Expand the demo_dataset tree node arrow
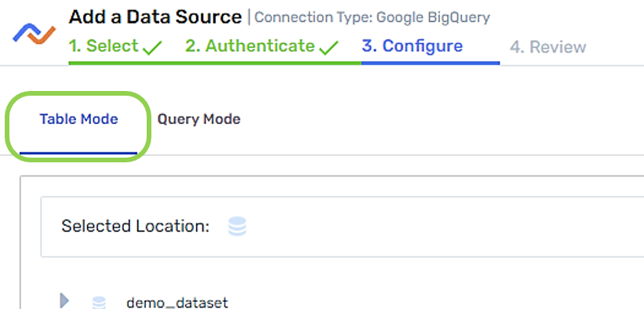Image resolution: width=644 pixels, height=309 pixels. coord(64,301)
